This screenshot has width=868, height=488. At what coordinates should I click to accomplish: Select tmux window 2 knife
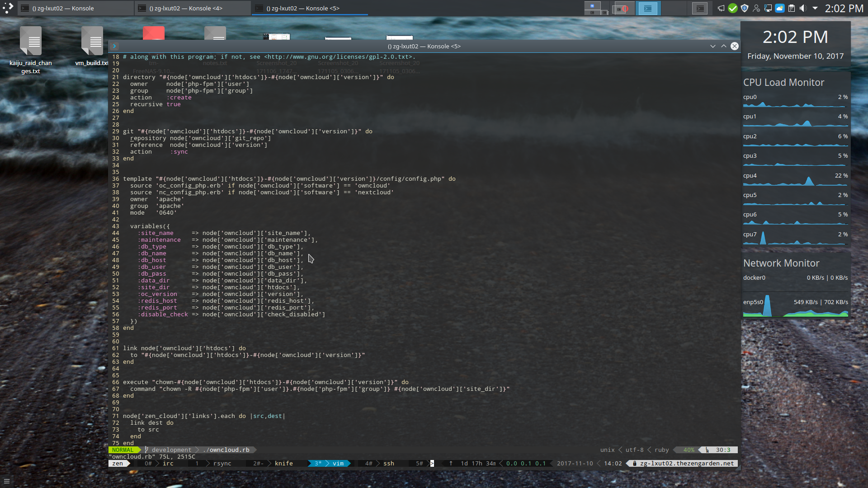pos(273,464)
